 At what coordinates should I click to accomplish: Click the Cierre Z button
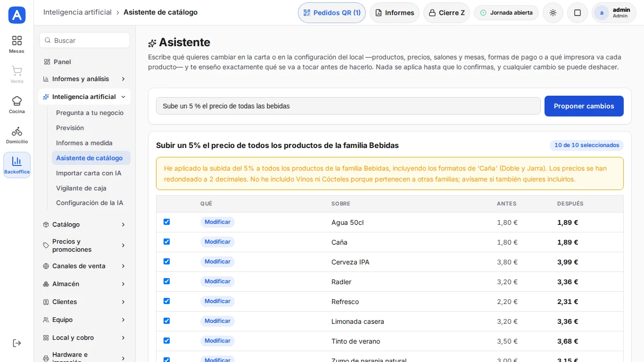click(446, 13)
